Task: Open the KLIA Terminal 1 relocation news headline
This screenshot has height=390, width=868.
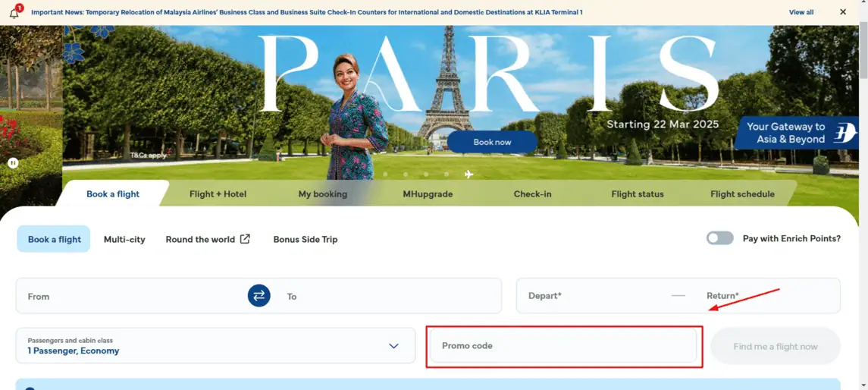Action: [x=307, y=12]
